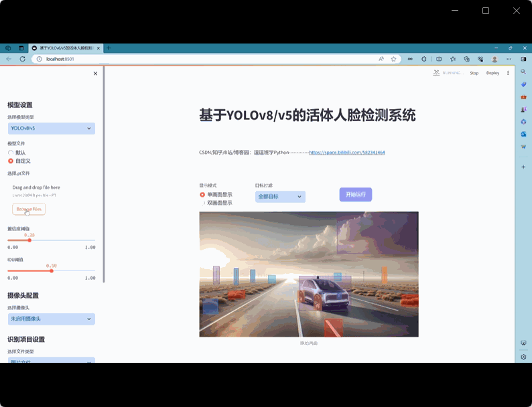Open the 选择文件类型 dropdown at sidebar bottom
The width and height of the screenshot is (532, 407).
point(52,360)
